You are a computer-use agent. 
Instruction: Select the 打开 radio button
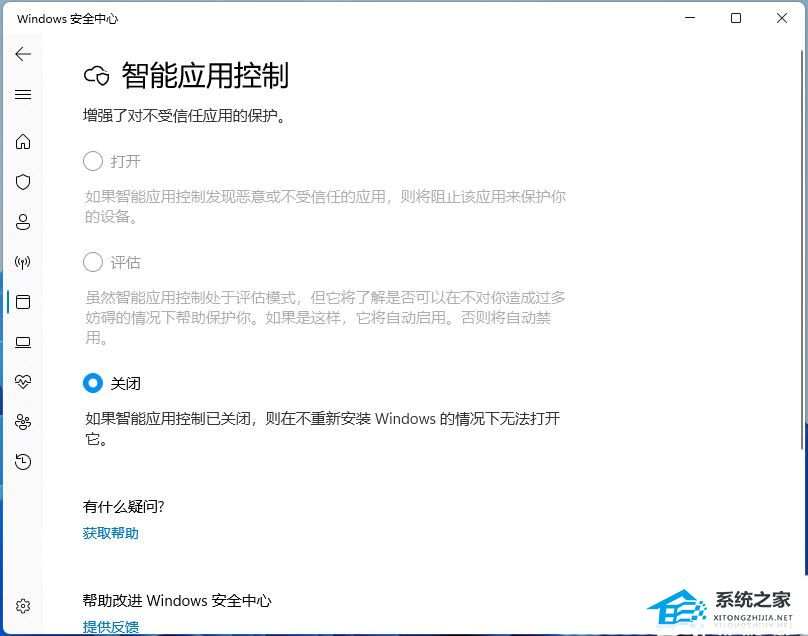(93, 161)
